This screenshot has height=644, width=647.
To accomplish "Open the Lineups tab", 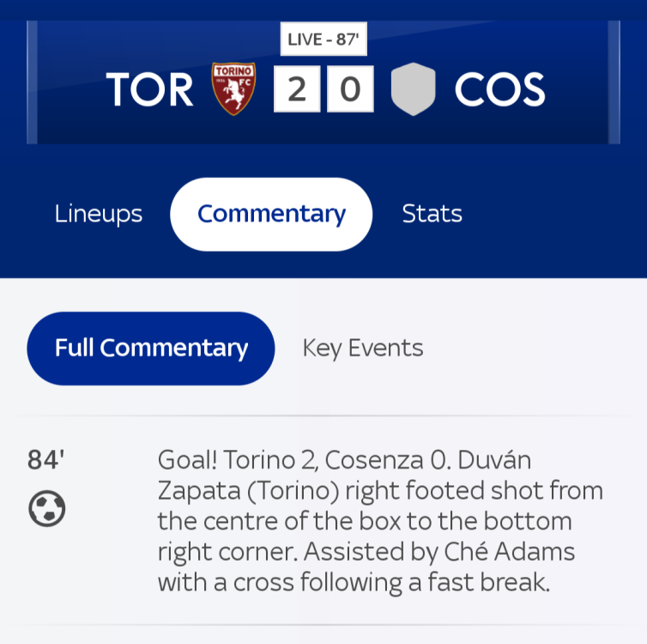I will click(x=99, y=214).
